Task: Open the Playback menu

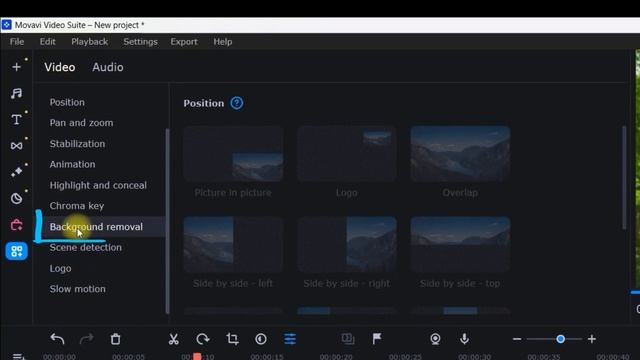Action: click(89, 42)
